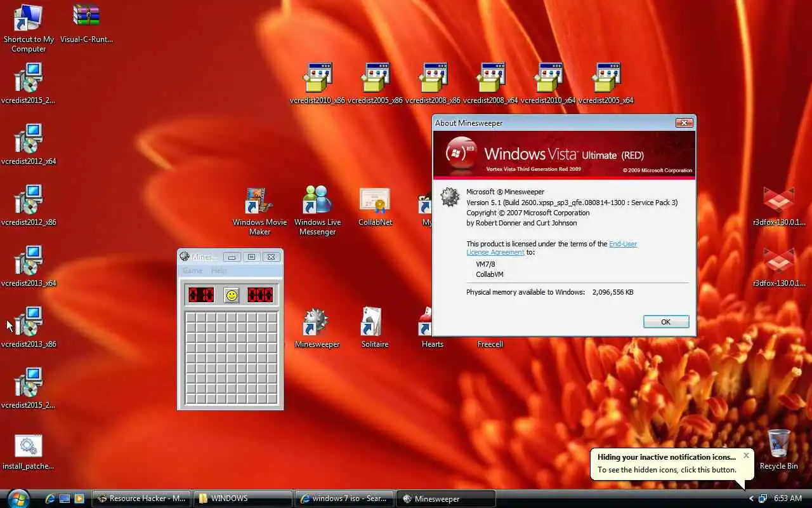Select the Visual-C-Runt... archive icon
The image size is (812, 508).
[x=86, y=24]
